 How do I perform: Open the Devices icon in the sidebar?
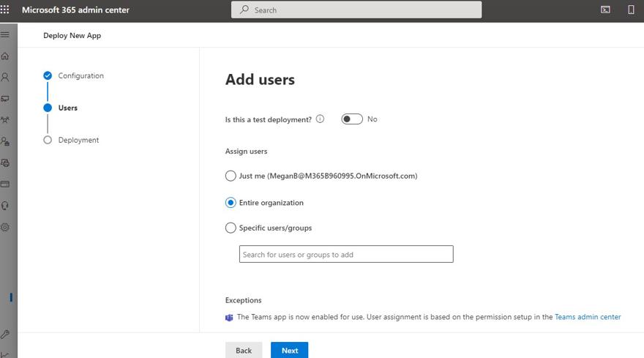(5, 99)
